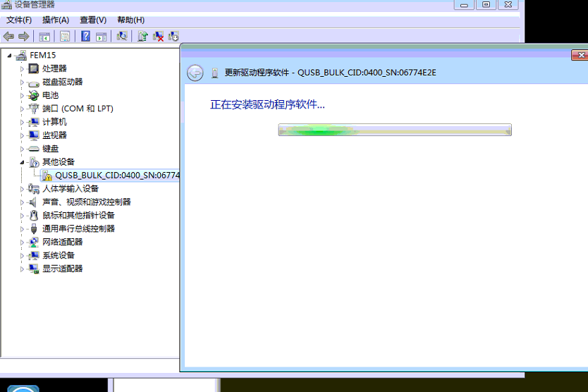Open the 文件(F) menu
This screenshot has height=392, width=588.
(x=19, y=20)
